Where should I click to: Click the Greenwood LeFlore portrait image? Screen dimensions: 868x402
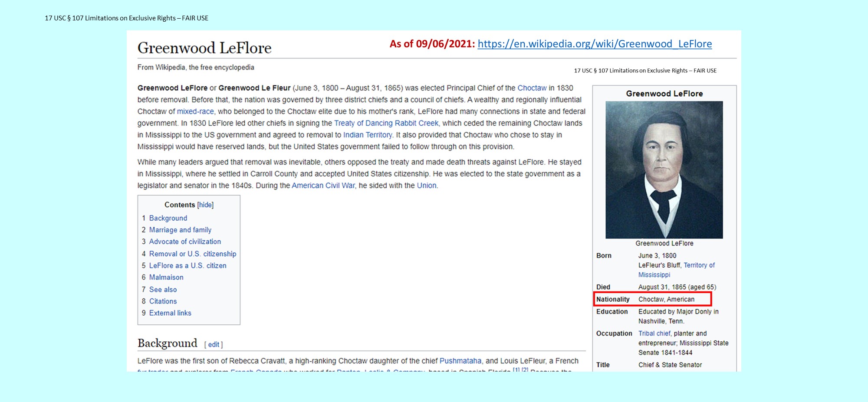click(x=664, y=170)
